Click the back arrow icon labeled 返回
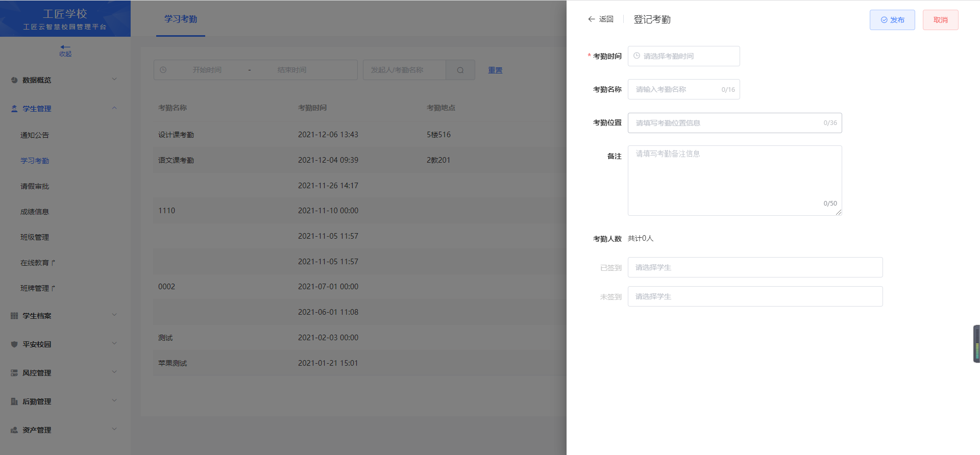 tap(592, 19)
